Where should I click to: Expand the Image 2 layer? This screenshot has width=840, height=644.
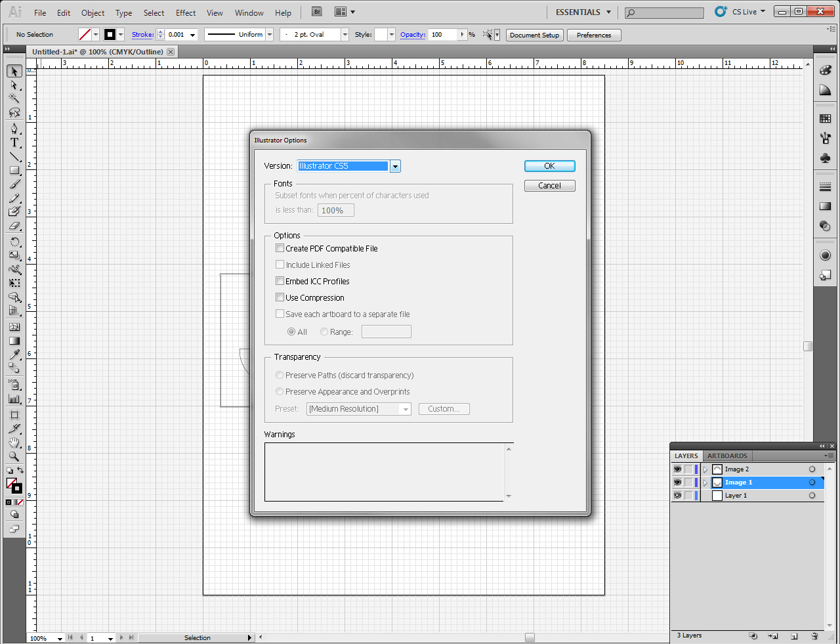(705, 469)
